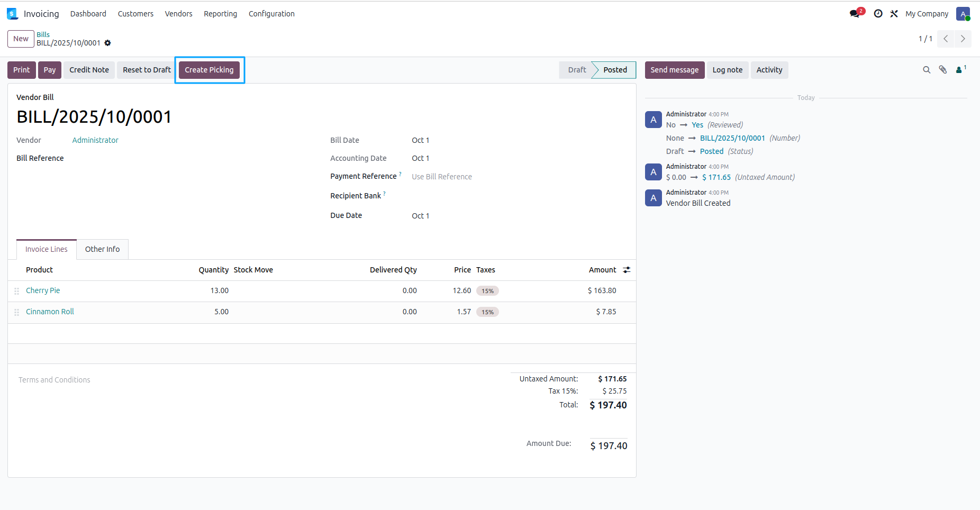The height and width of the screenshot is (510, 980).
Task: Click Reset to Draft
Action: click(x=147, y=70)
